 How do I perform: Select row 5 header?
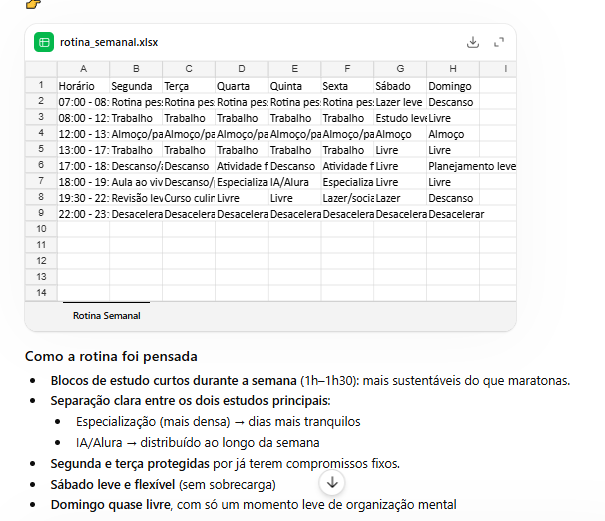(x=41, y=149)
